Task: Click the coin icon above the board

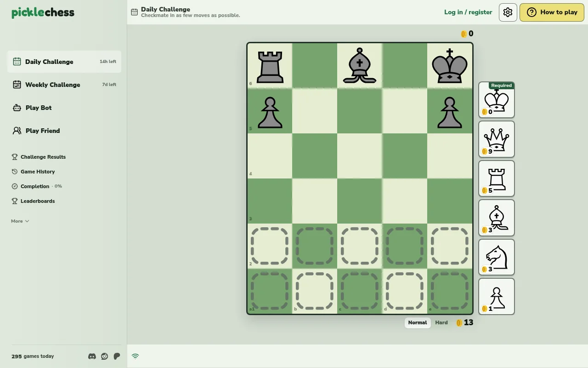Action: (x=464, y=34)
